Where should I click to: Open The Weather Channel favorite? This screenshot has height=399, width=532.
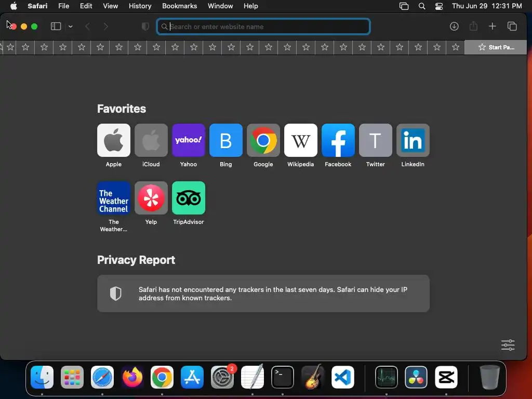(114, 198)
